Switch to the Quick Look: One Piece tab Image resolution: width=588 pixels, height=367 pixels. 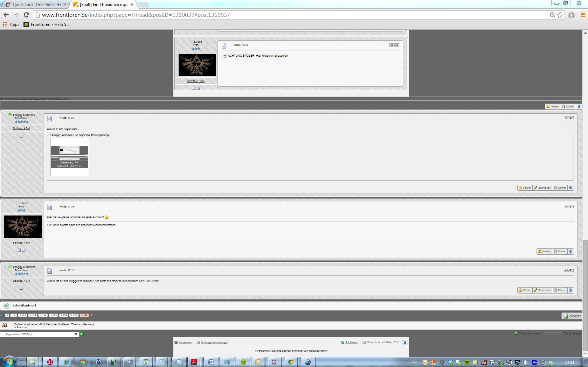pyautogui.click(x=33, y=5)
